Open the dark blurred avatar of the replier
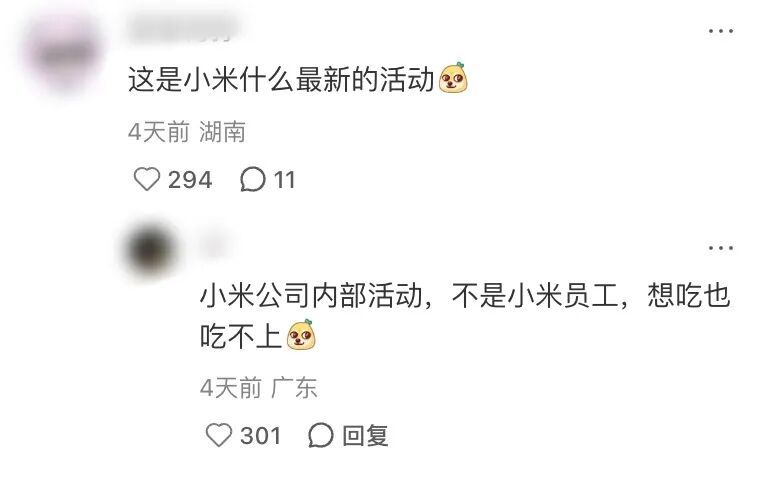Viewport: 762px width, 480px height. [x=151, y=251]
